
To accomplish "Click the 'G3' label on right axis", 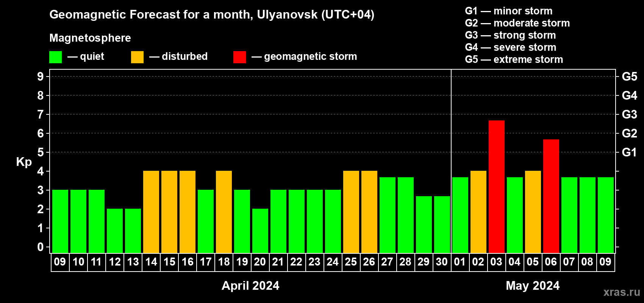I will [630, 114].
